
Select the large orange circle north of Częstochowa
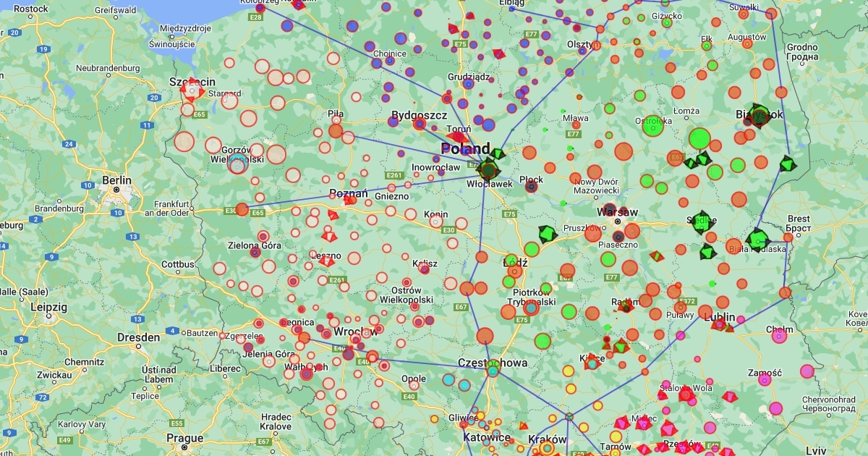coord(485,336)
